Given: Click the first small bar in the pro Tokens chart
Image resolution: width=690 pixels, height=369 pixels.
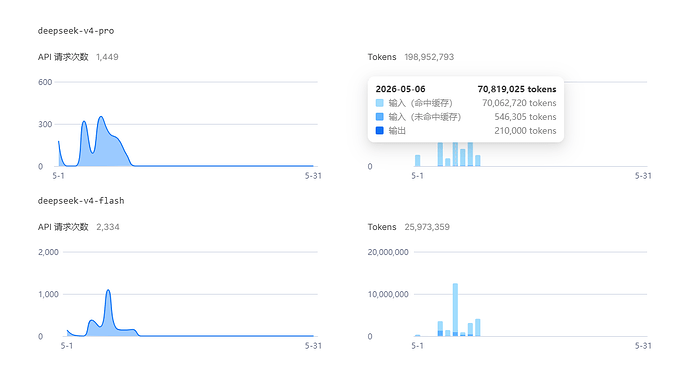Looking at the screenshot, I should [x=418, y=161].
